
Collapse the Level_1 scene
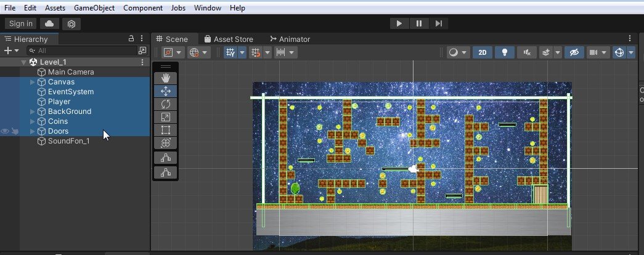[24, 62]
